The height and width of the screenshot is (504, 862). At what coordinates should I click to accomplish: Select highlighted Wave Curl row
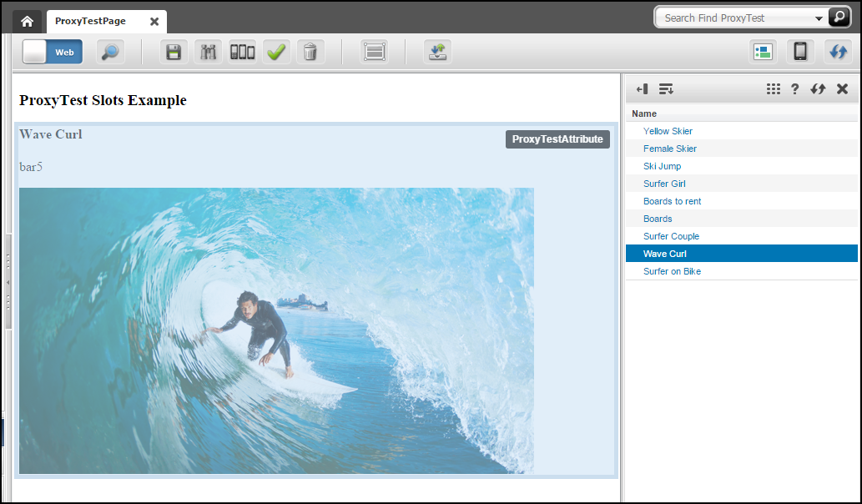coord(742,254)
